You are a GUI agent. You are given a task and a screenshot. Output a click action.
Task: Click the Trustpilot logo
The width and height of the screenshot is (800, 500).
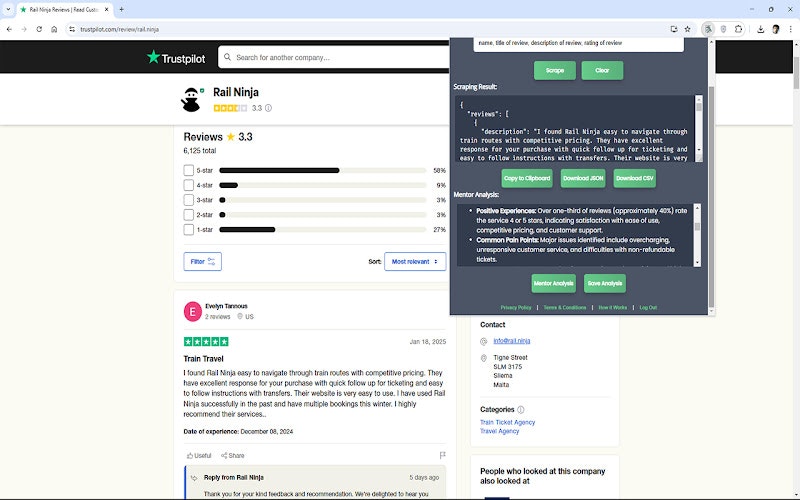pyautogui.click(x=176, y=58)
